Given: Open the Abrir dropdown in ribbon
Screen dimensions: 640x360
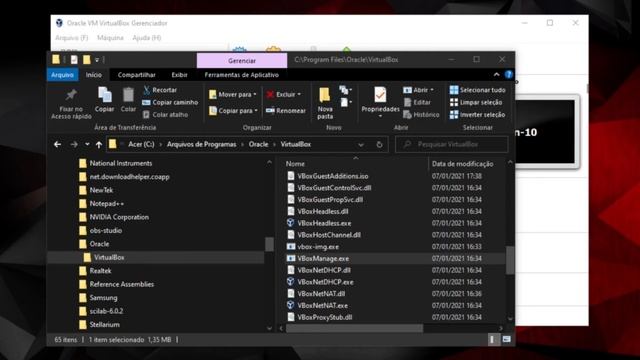Looking at the screenshot, I should tap(418, 90).
